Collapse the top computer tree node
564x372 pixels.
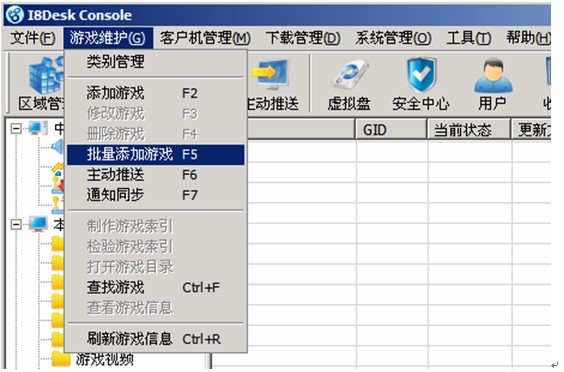coord(15,129)
